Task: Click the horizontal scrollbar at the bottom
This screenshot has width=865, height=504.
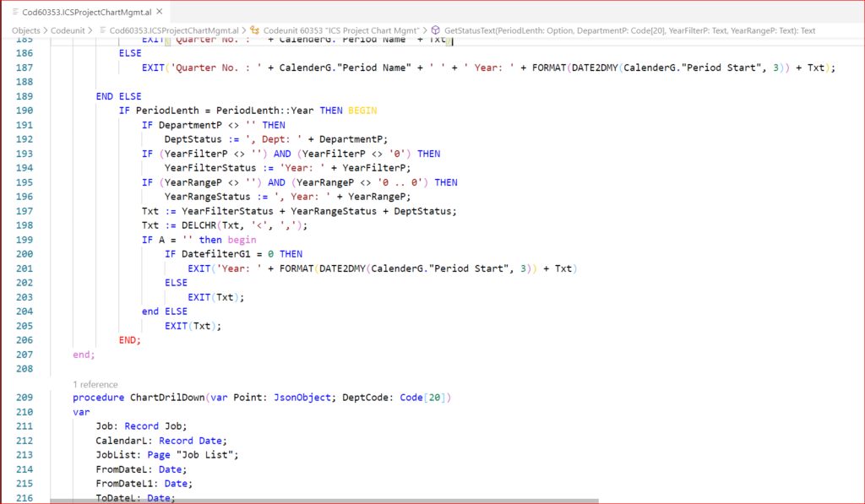Action: (324, 501)
